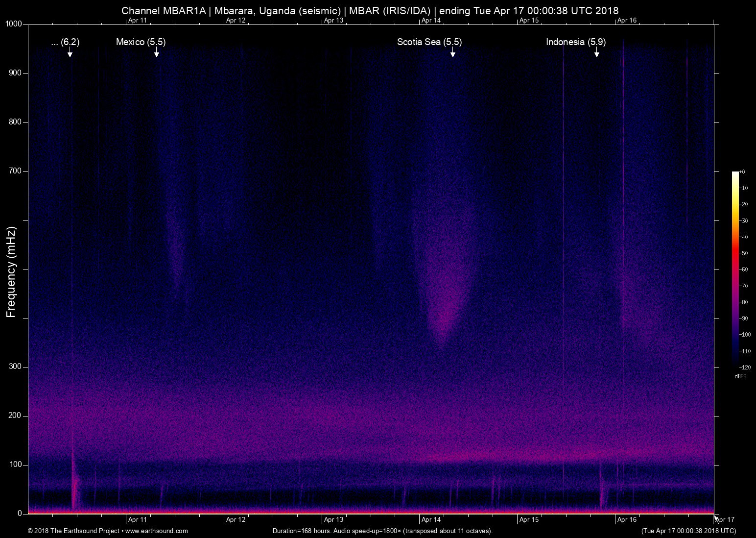Click the arrow marker under Indonesia (5.9)
This screenshot has height=538, width=756.
click(596, 52)
